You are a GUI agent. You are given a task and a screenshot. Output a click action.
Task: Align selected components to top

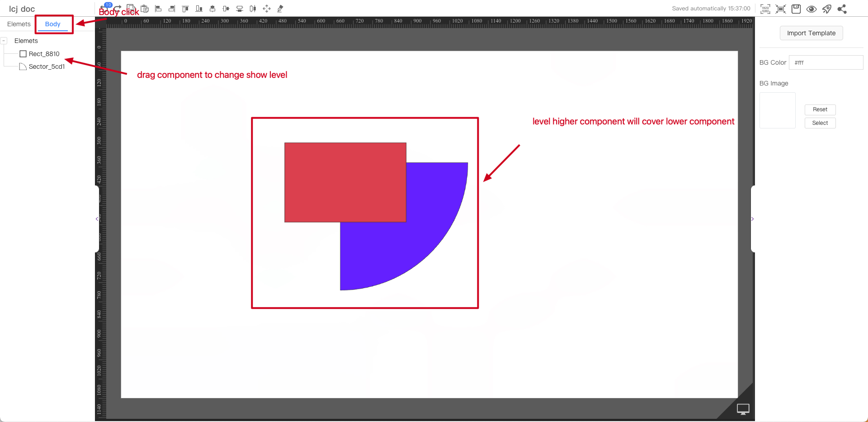(x=185, y=9)
